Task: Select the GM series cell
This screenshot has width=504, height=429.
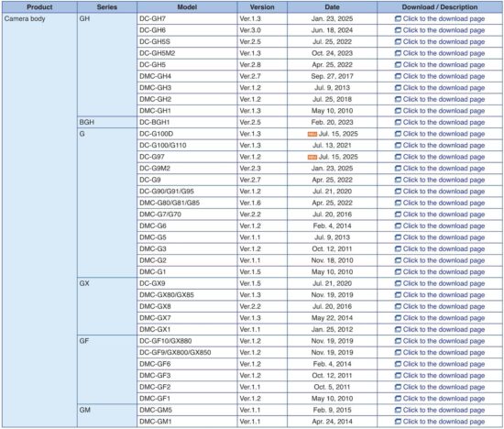Action: (107, 415)
